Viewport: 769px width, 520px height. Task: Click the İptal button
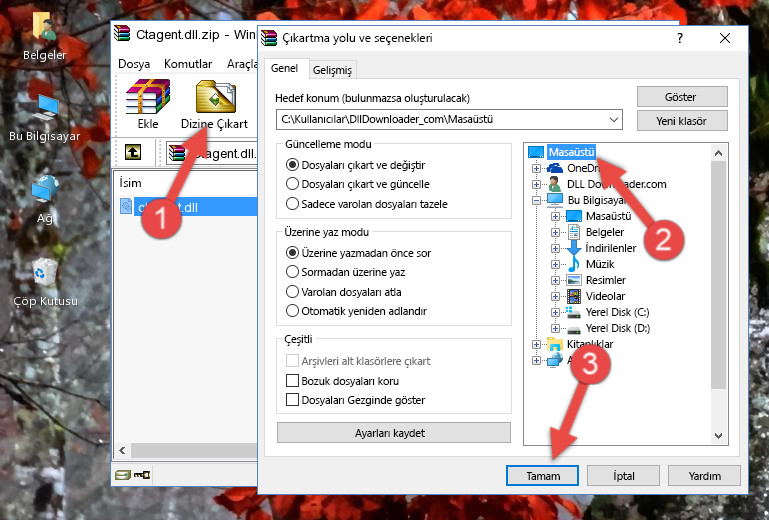click(623, 475)
